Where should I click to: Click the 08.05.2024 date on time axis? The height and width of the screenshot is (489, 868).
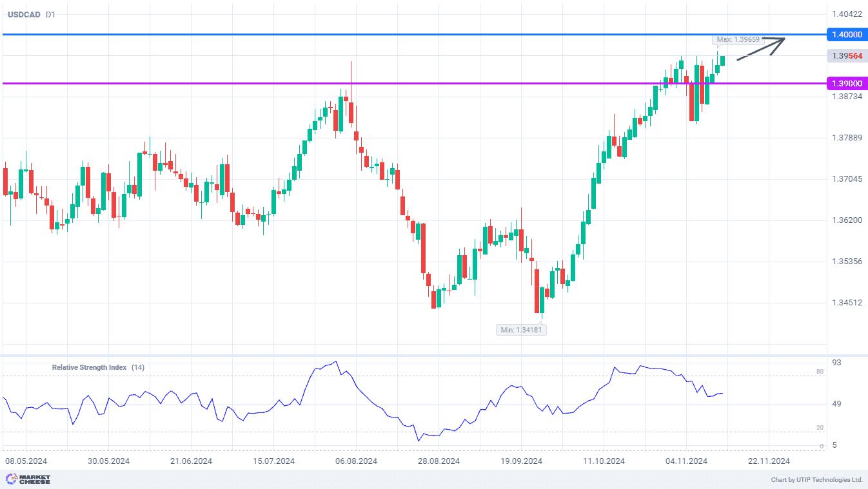pos(26,461)
